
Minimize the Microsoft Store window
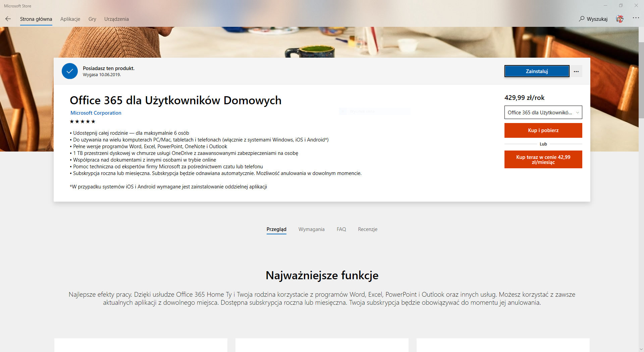(x=605, y=6)
